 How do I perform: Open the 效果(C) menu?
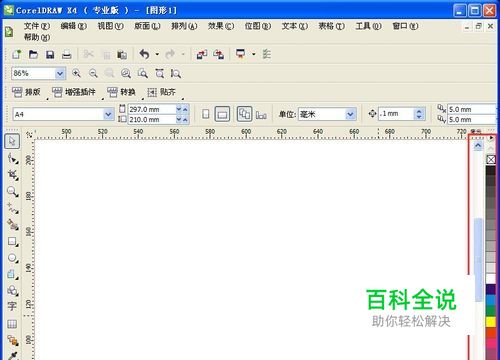(221, 26)
